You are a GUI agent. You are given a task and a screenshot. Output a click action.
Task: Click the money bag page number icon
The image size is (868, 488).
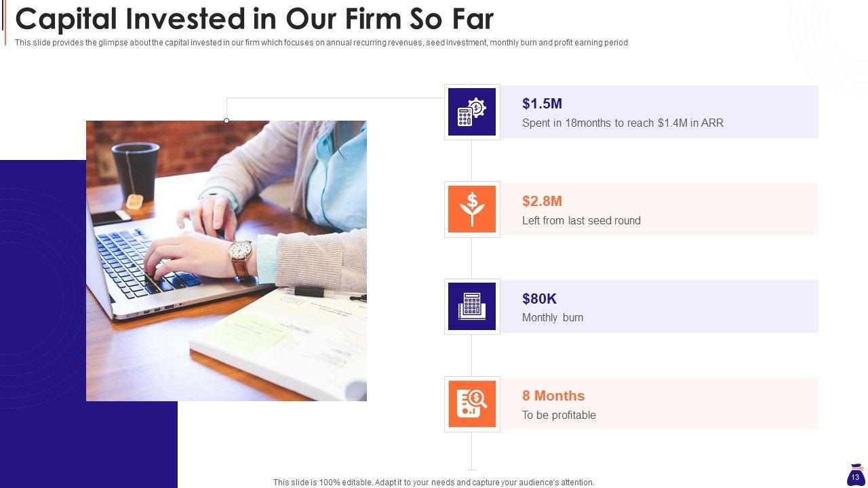click(x=855, y=476)
